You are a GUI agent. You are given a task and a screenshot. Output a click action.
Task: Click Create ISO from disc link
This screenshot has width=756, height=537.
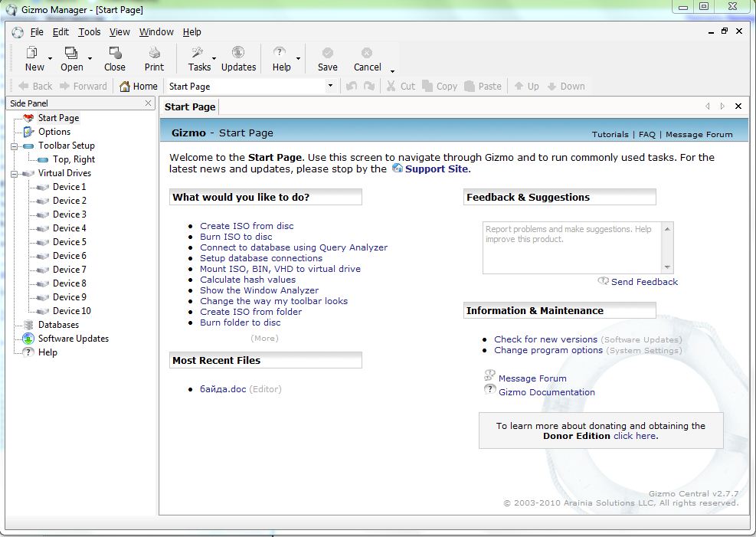coord(247,226)
